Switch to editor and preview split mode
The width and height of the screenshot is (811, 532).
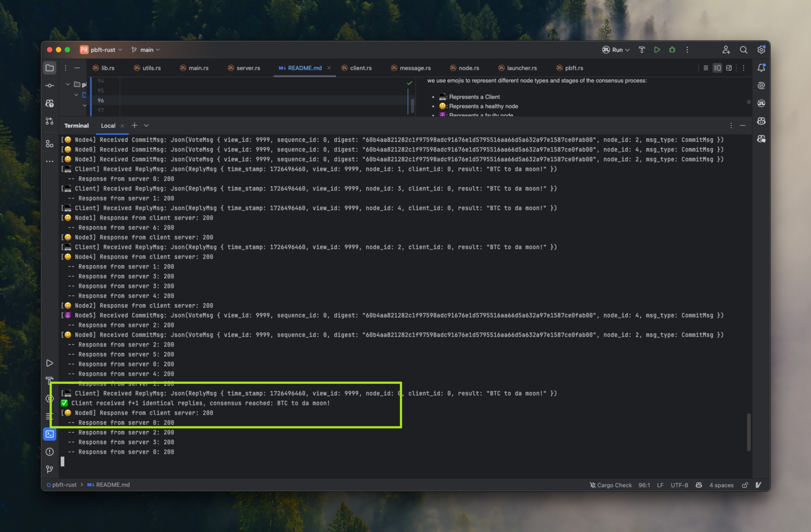pyautogui.click(x=717, y=68)
